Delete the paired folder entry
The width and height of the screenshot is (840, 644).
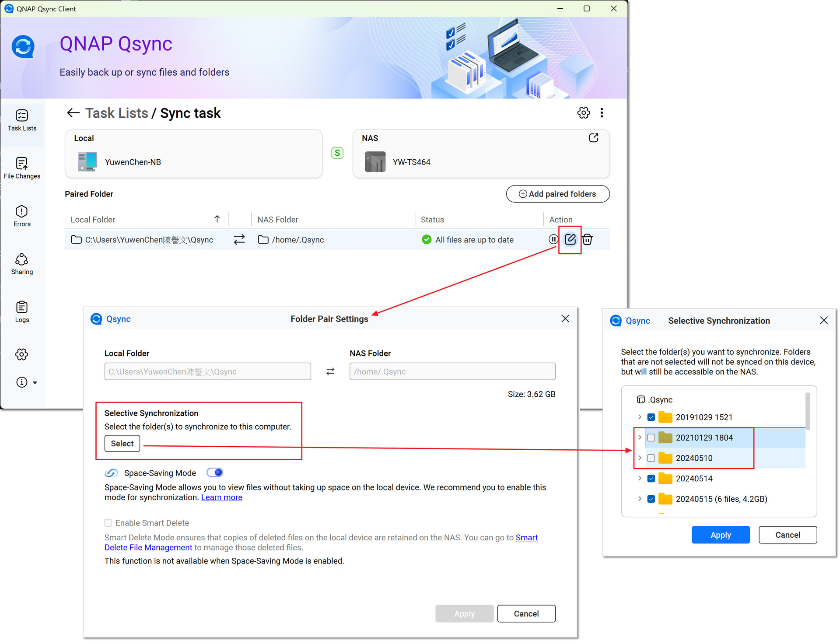click(x=587, y=239)
